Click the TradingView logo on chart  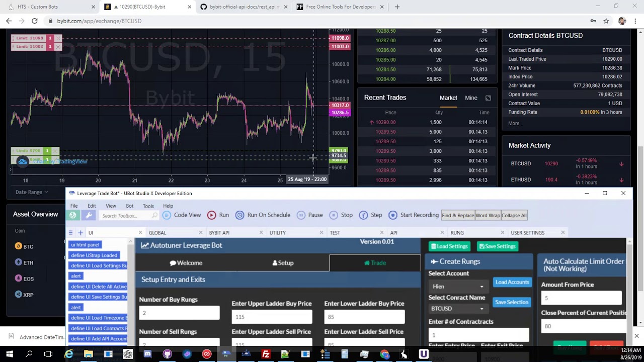pyautogui.click(x=22, y=161)
